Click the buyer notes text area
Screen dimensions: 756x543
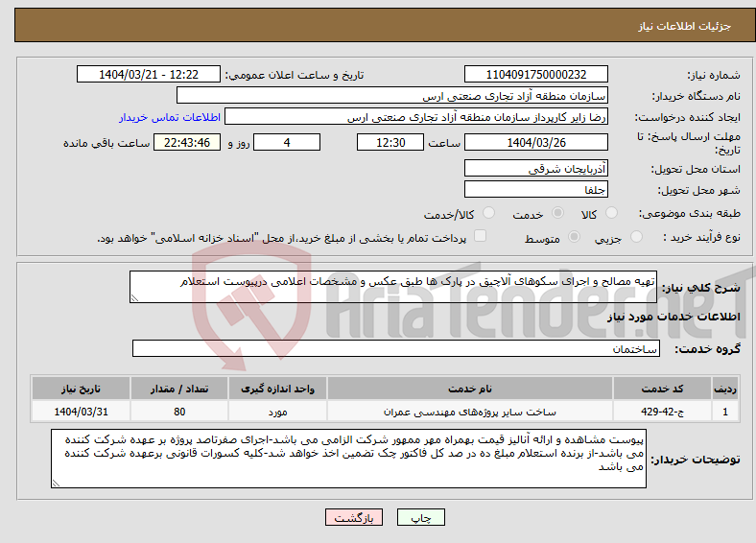(x=348, y=459)
